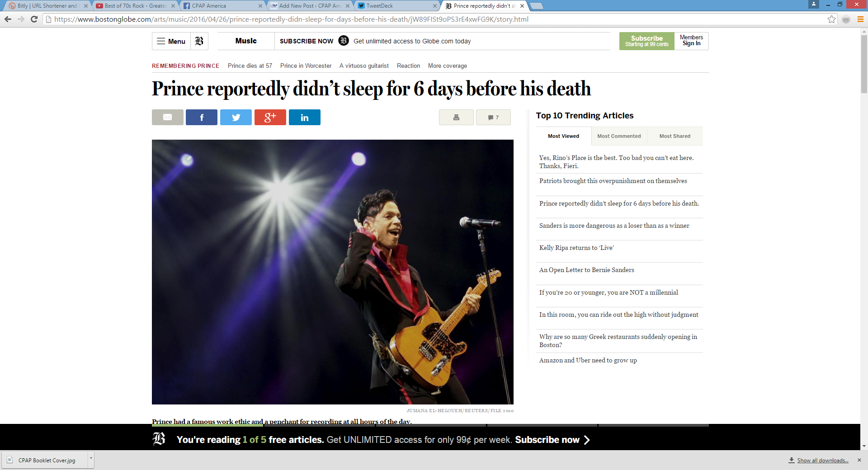Share the article on Facebook
868x470 pixels.
pyautogui.click(x=202, y=117)
